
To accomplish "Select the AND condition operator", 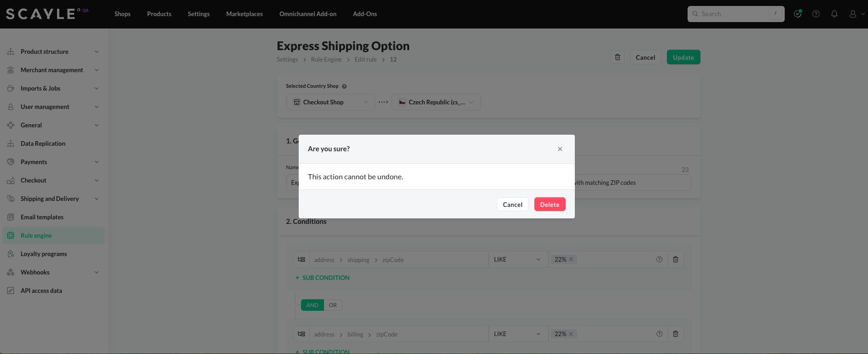I will 312,305.
